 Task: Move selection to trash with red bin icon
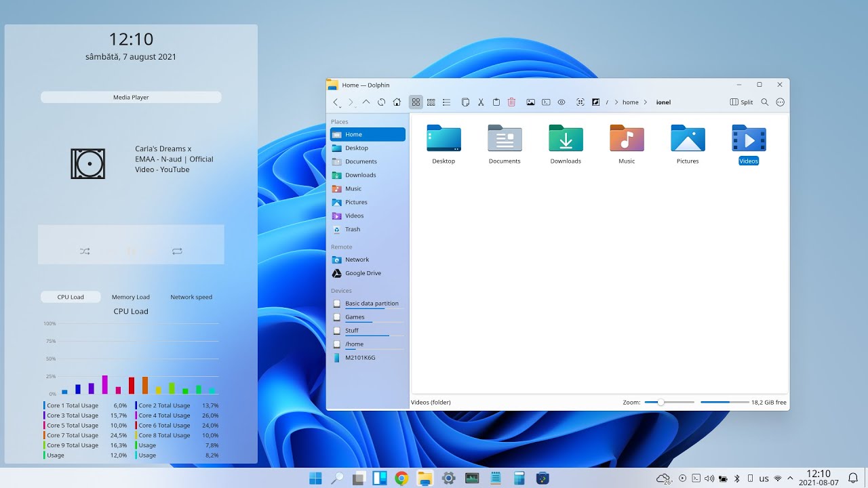512,102
